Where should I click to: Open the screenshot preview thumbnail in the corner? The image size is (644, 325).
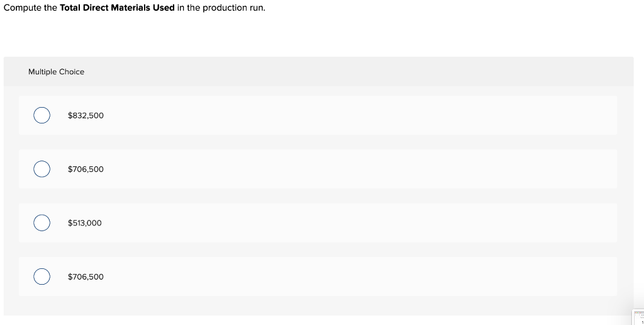point(638,317)
